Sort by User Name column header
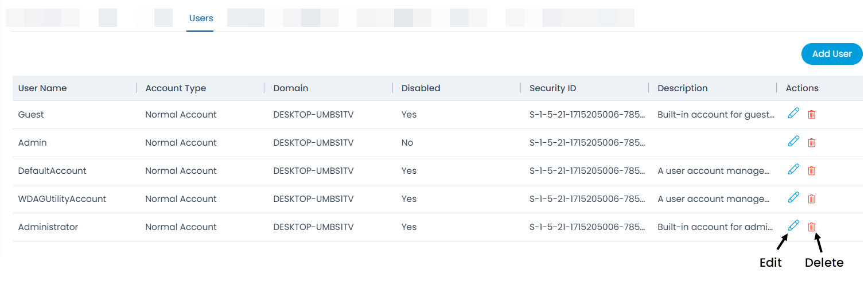The height and width of the screenshot is (304, 868). coord(42,88)
